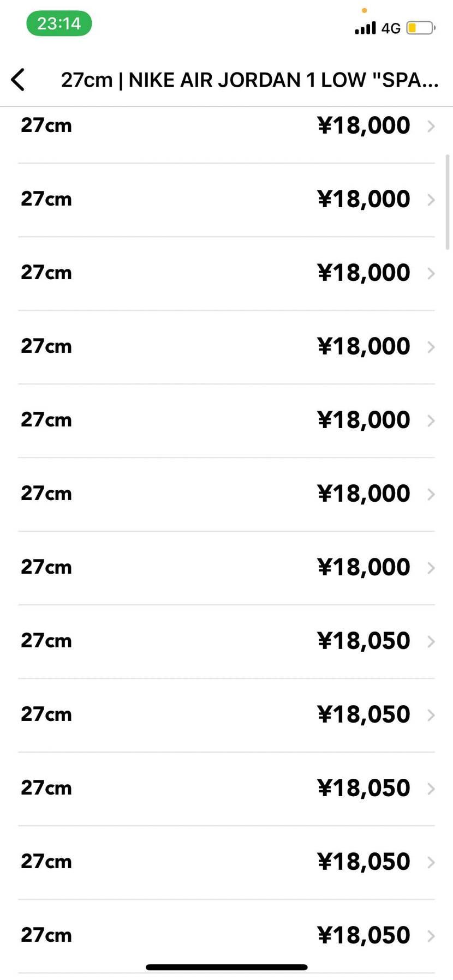This screenshot has height=980, width=453.
Task: Expand the last ¥18,000 listing via its chevron
Action: click(431, 568)
